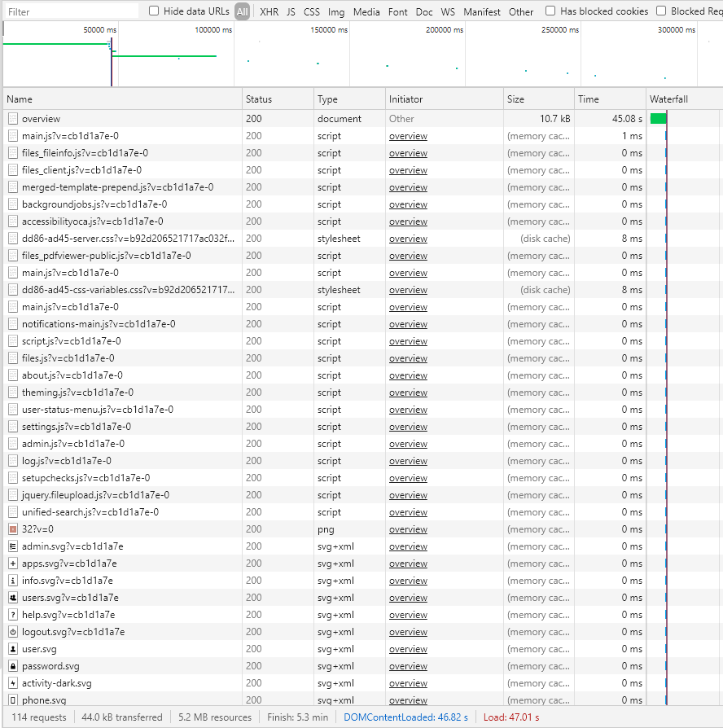Select the notifications-main.js request row

pyautogui.click(x=362, y=324)
